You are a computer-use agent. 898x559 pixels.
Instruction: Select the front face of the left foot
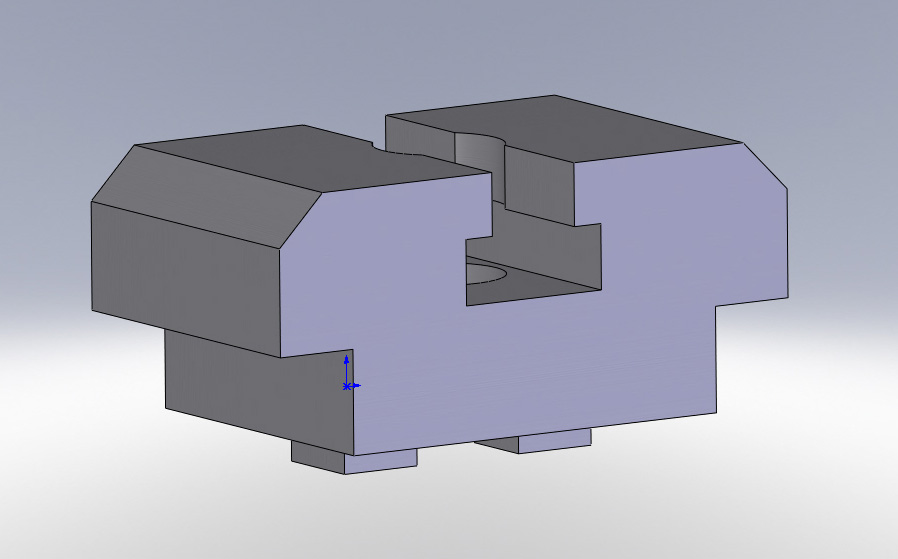coord(381,461)
